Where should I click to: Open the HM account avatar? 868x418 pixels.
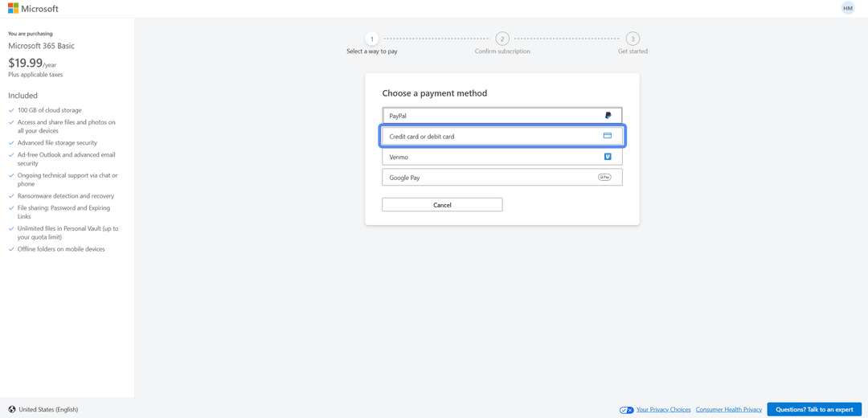(848, 8)
